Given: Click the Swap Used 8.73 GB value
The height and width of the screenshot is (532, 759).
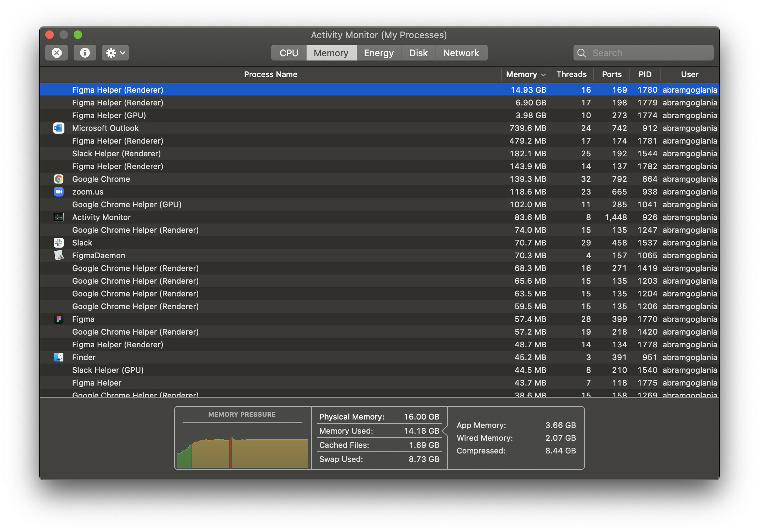Looking at the screenshot, I should coord(424,459).
